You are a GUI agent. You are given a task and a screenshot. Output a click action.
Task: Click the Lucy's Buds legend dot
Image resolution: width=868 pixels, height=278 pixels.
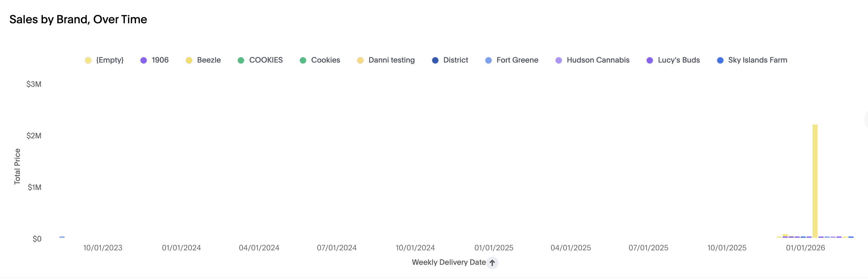(650, 60)
